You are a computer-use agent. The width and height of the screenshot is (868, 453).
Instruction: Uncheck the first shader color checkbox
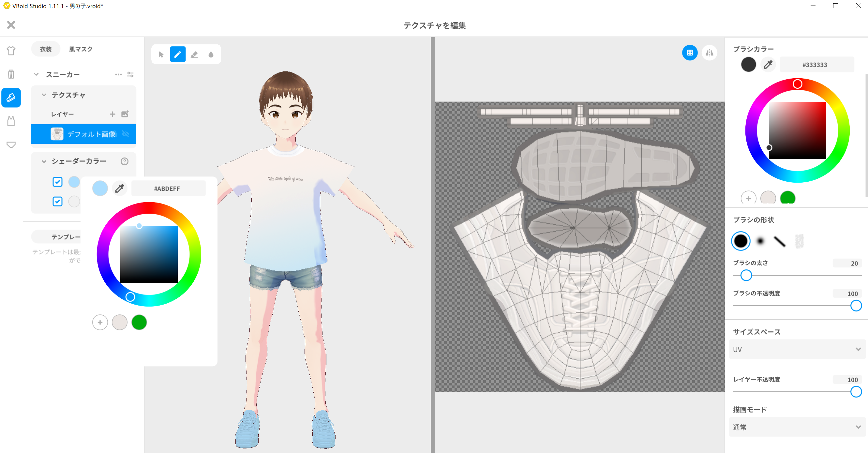click(57, 182)
